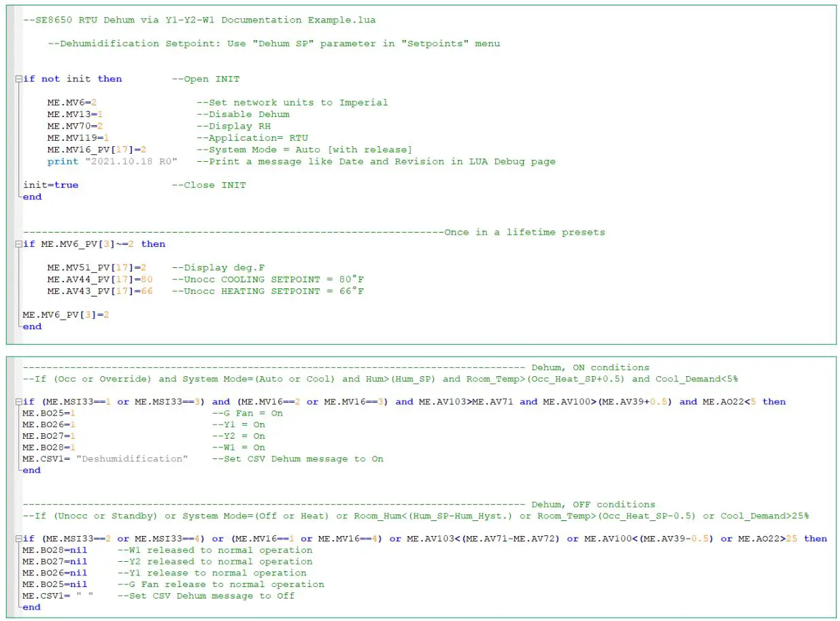Click the 'System Mode = Auto [with release]' comment
840x621 pixels.
coord(304,150)
